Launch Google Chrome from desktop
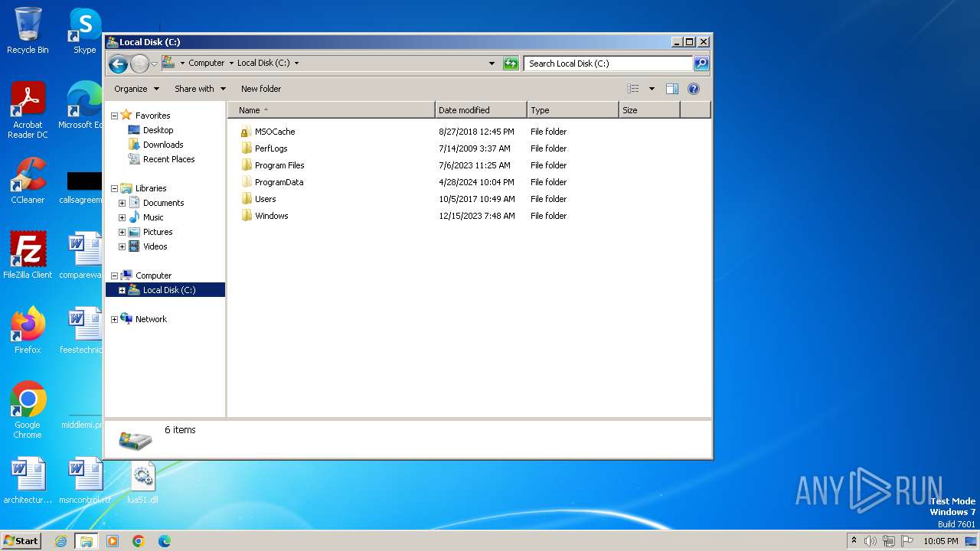Screen dimensions: 980x551 pyautogui.click(x=28, y=399)
